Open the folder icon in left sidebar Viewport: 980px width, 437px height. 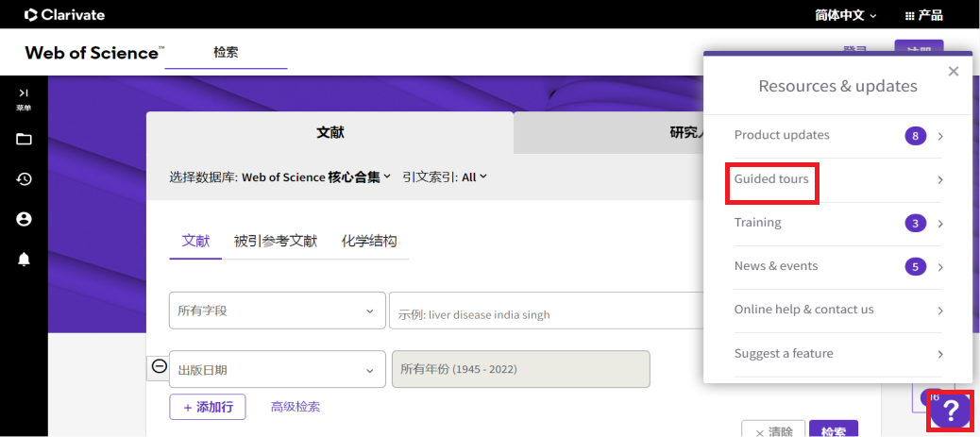(x=24, y=139)
